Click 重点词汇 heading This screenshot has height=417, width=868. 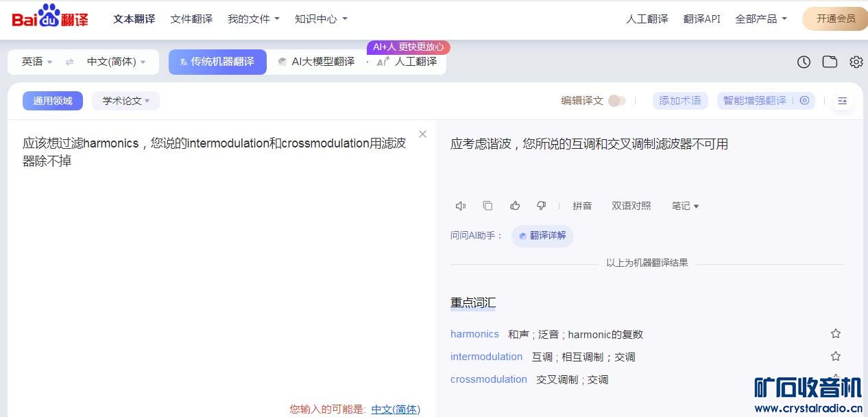(473, 302)
